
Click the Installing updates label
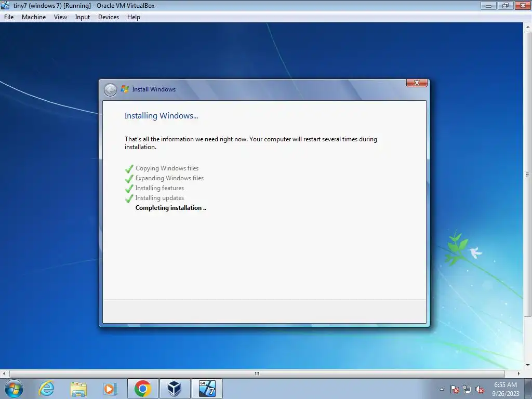(159, 198)
